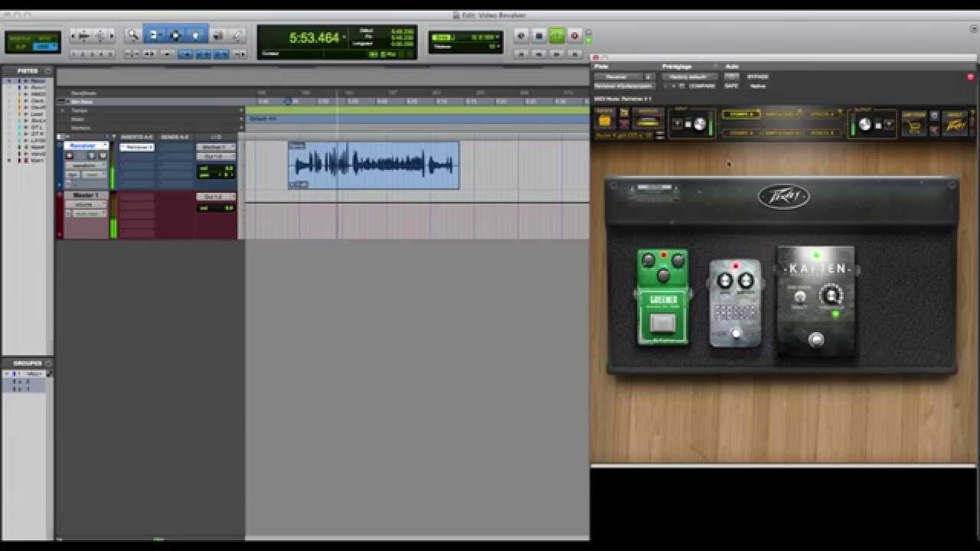This screenshot has width=980, height=551.
Task: Click the Peavey oval logo on pedalboard
Action: coord(784,197)
